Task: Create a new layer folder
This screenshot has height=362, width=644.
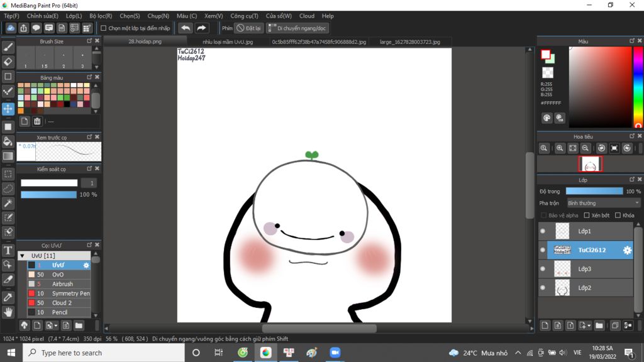Action: point(599,326)
